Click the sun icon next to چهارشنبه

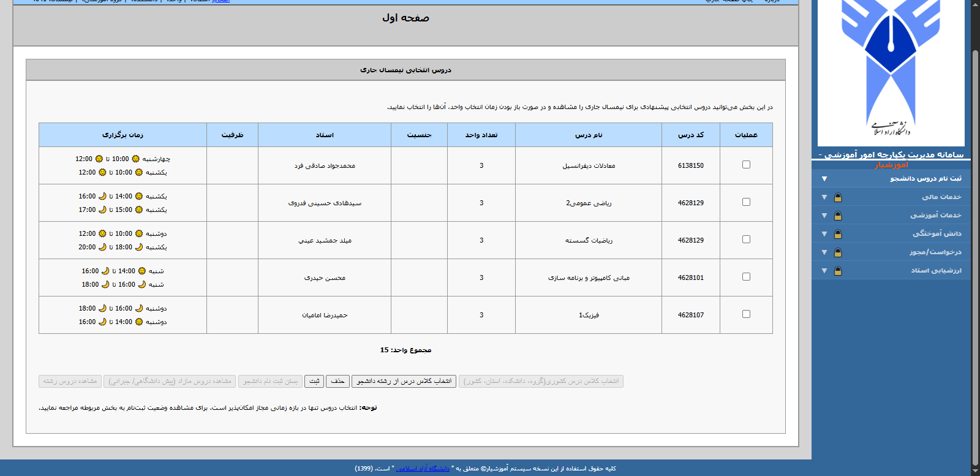pos(136,159)
